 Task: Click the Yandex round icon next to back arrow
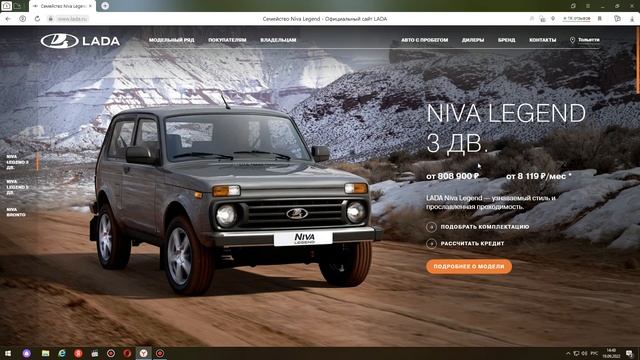coord(22,19)
